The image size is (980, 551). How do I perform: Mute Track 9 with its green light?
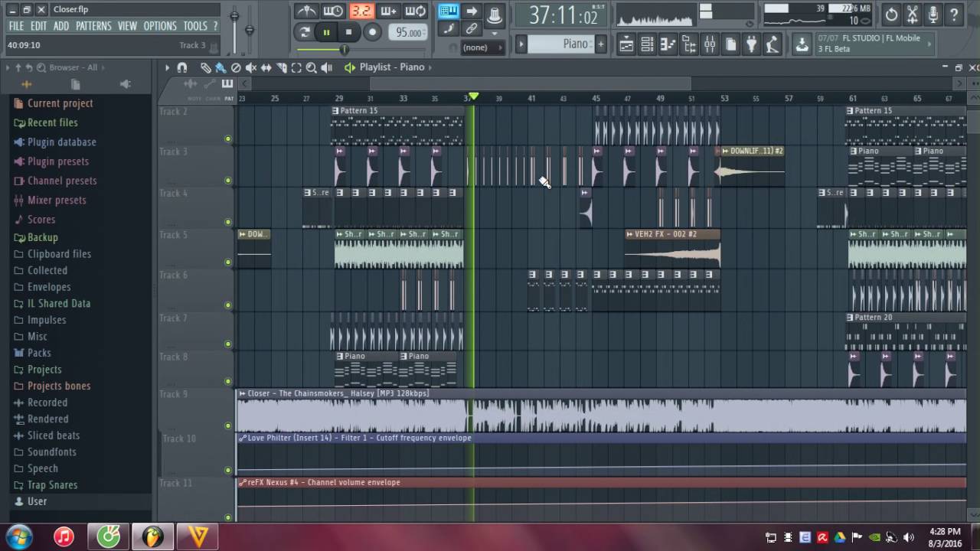coord(228,425)
